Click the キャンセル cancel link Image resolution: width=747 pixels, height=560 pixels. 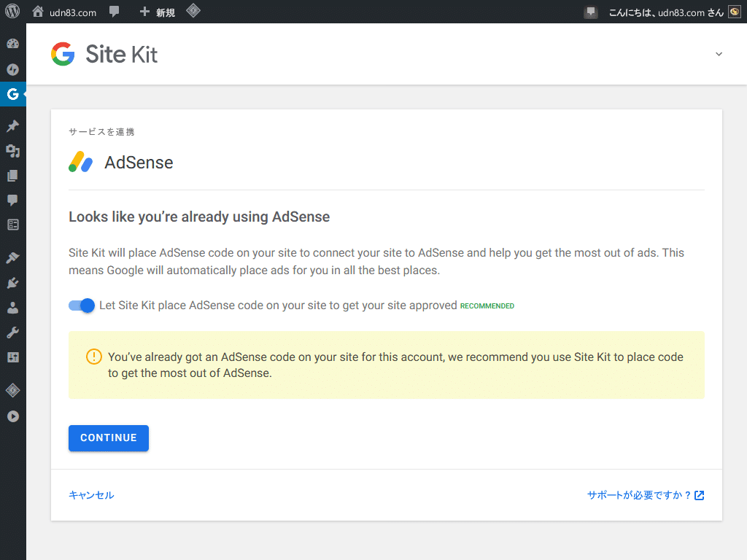(91, 495)
